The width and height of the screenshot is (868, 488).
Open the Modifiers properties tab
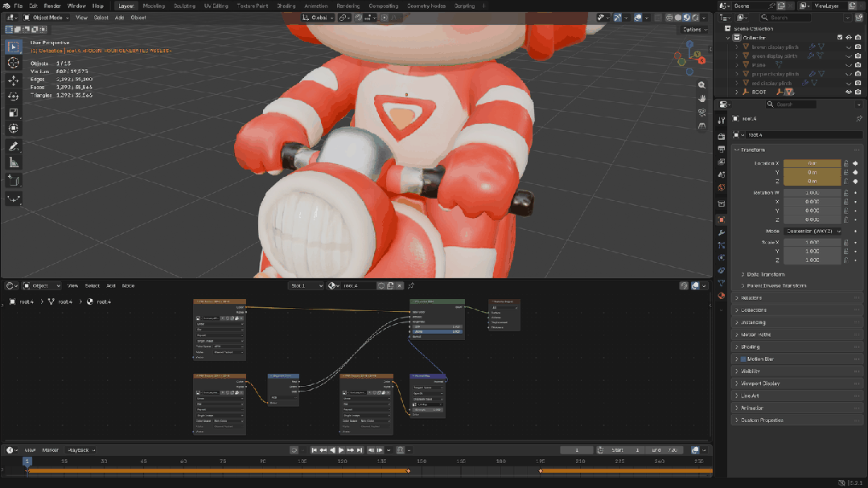click(x=722, y=232)
